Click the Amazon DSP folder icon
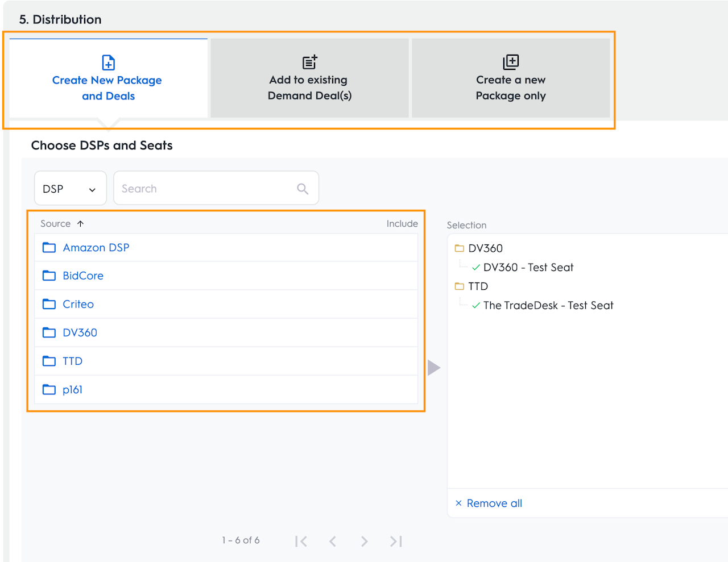Image resolution: width=728 pixels, height=562 pixels. 49,248
